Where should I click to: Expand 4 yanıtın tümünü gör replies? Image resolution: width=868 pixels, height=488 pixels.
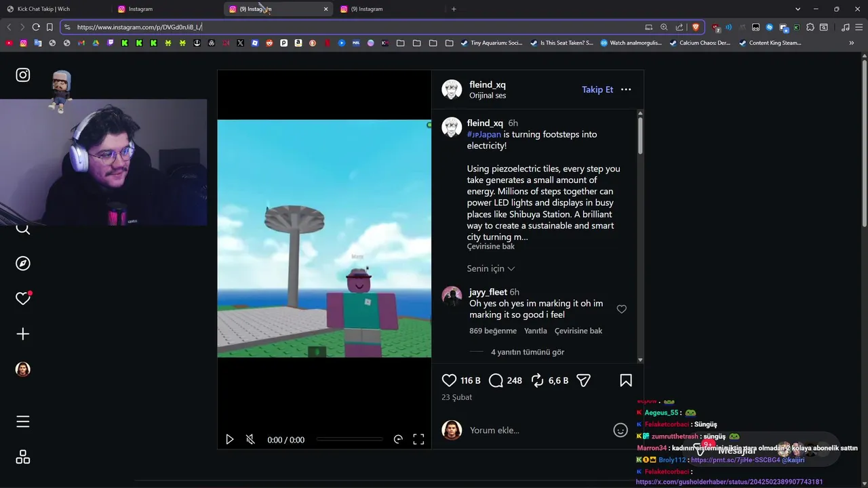(528, 352)
